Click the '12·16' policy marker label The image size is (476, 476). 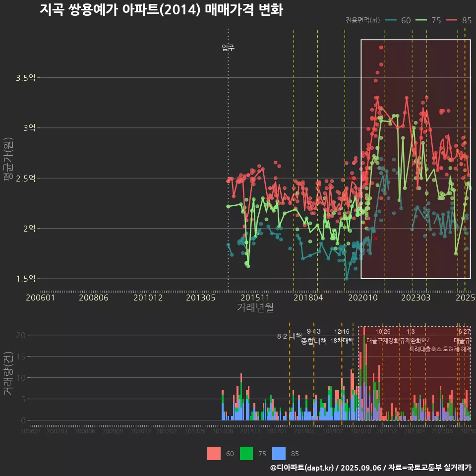point(342,331)
